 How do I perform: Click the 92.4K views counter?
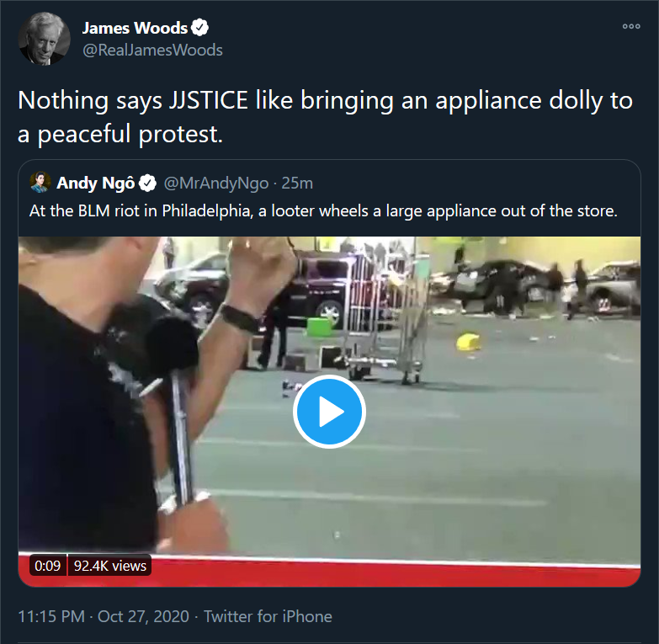click(x=110, y=566)
